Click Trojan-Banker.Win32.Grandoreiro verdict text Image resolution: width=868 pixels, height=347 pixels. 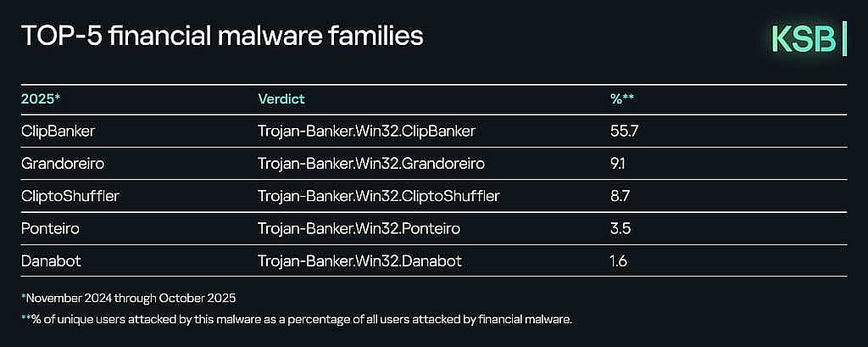(x=371, y=164)
